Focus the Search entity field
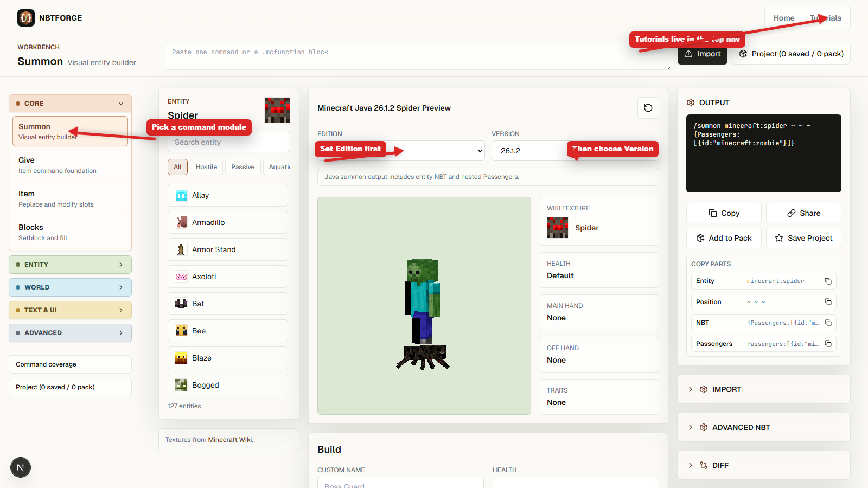 tap(229, 142)
